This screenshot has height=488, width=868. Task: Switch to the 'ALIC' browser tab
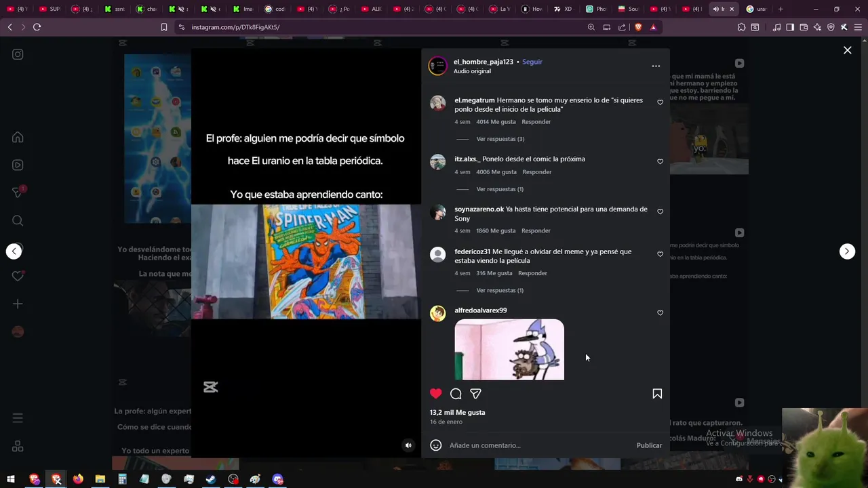(x=371, y=9)
